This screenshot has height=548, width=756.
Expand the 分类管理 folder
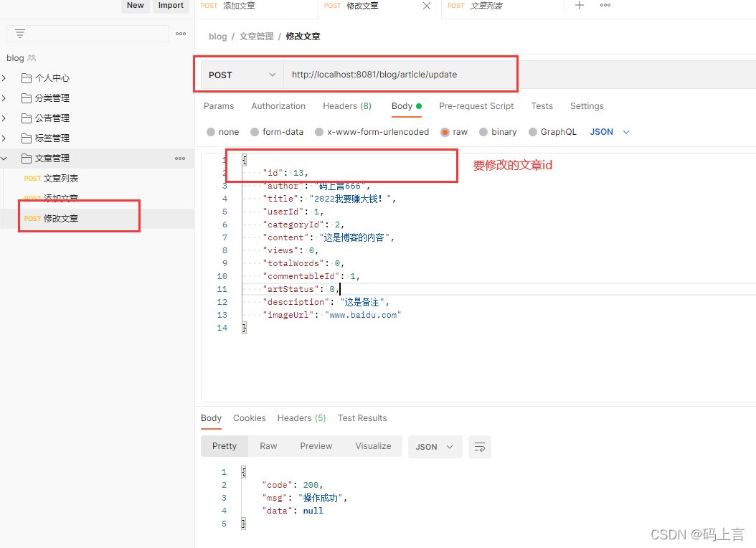click(x=4, y=98)
